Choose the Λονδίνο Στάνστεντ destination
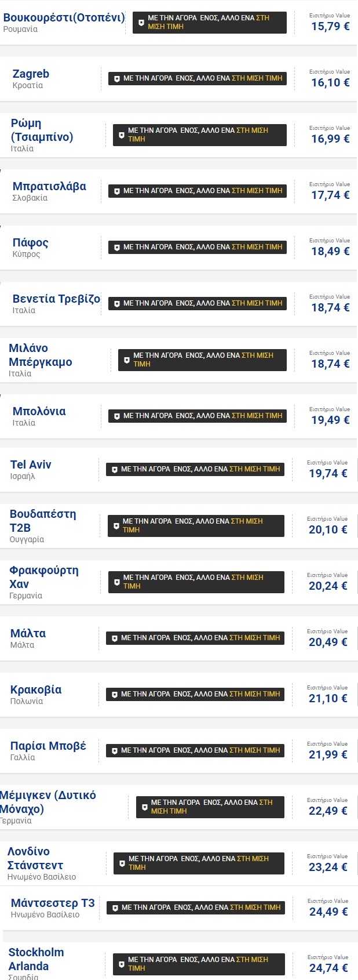Image resolution: width=358 pixels, height=980 pixels. [35, 858]
